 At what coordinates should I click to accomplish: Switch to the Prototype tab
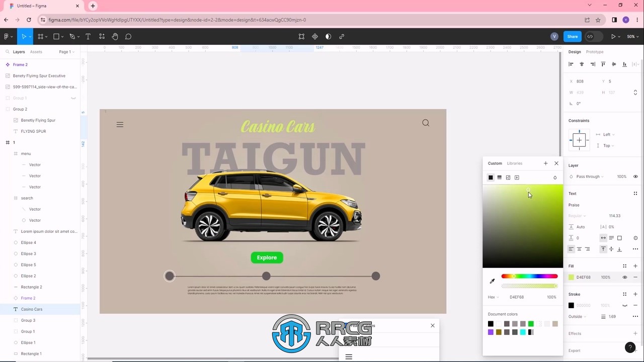(595, 52)
